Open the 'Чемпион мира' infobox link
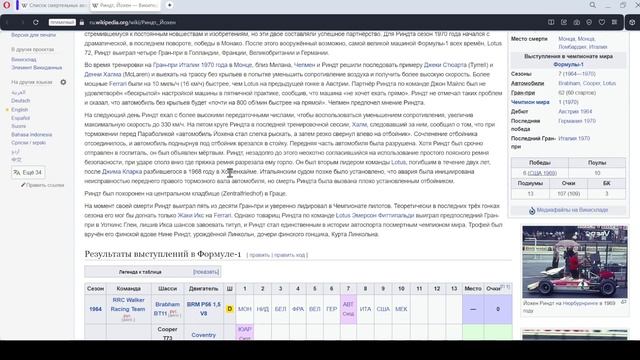 [530, 102]
